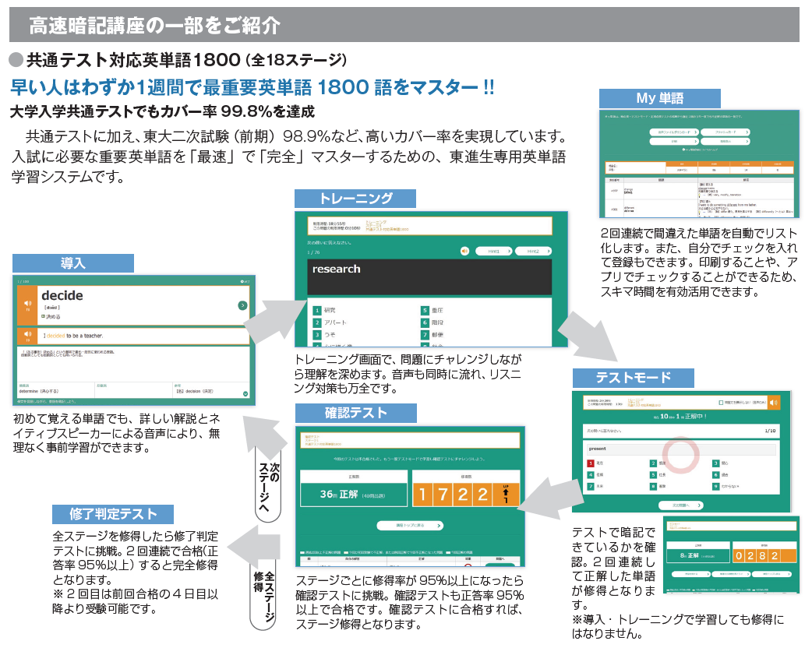
Task: Click the "8問 正解" result box
Action: [x=697, y=555]
